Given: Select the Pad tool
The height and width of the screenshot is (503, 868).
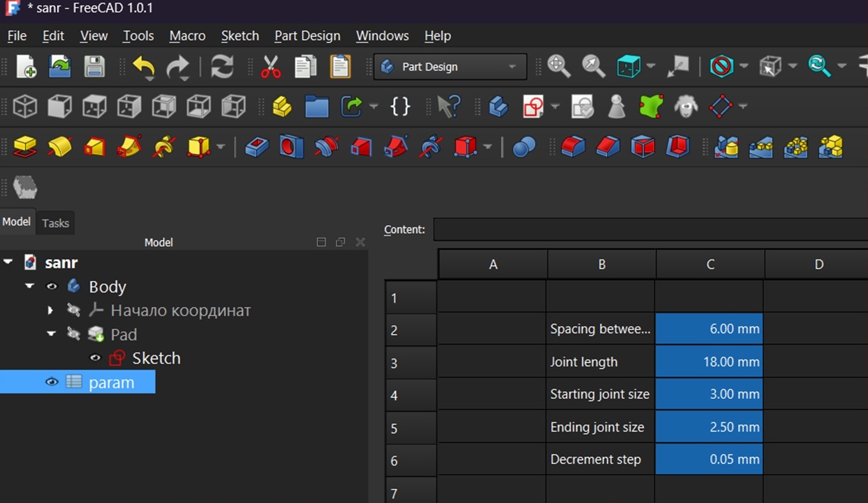Looking at the screenshot, I should (24, 146).
